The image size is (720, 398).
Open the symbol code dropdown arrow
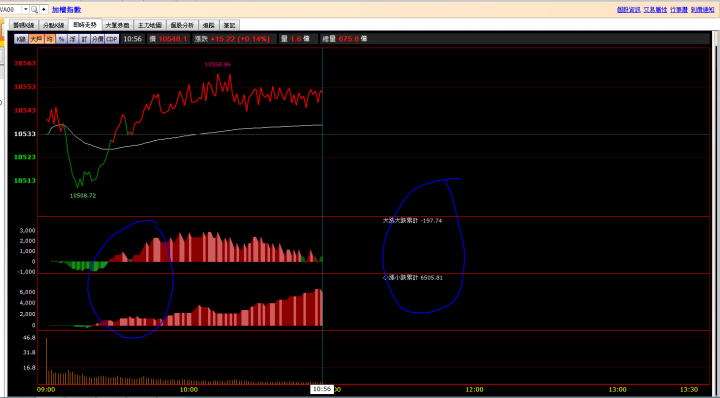[x=25, y=9]
